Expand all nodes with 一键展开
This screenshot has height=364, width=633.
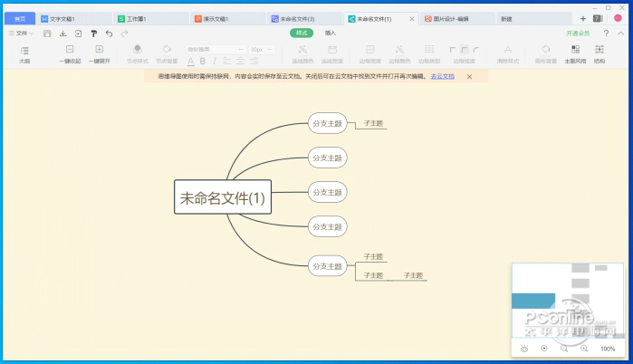point(100,55)
